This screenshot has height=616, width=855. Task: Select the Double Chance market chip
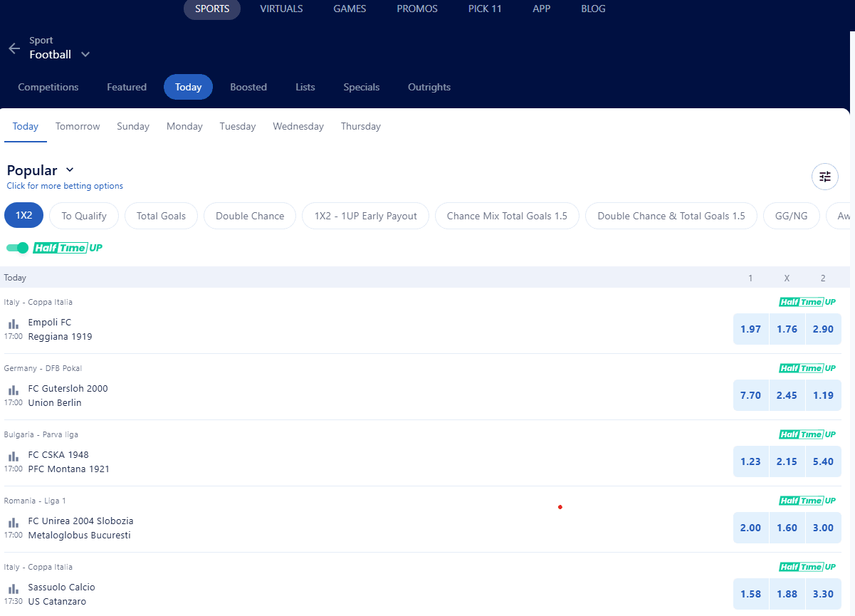click(250, 216)
